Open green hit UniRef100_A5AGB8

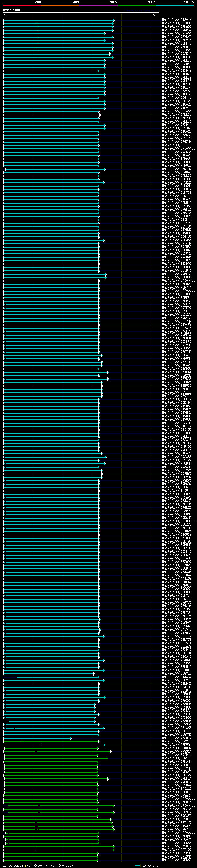[177, 842]
